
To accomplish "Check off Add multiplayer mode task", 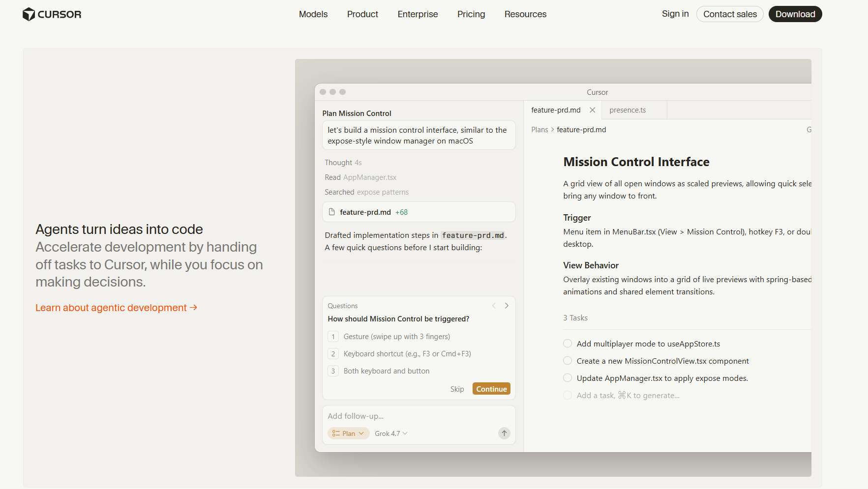I will tap(568, 344).
